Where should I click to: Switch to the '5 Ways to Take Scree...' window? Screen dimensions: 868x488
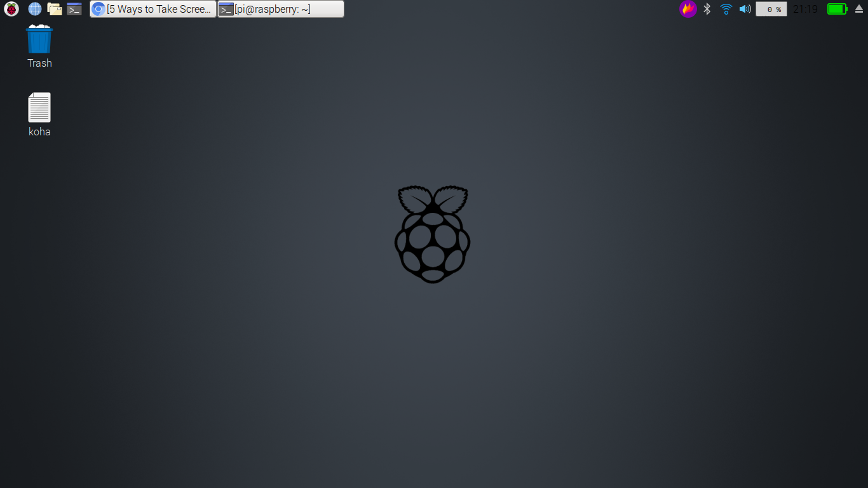pyautogui.click(x=152, y=9)
